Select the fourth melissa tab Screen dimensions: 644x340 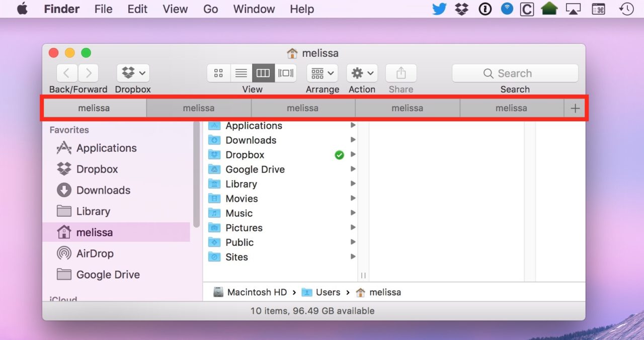pyautogui.click(x=408, y=108)
